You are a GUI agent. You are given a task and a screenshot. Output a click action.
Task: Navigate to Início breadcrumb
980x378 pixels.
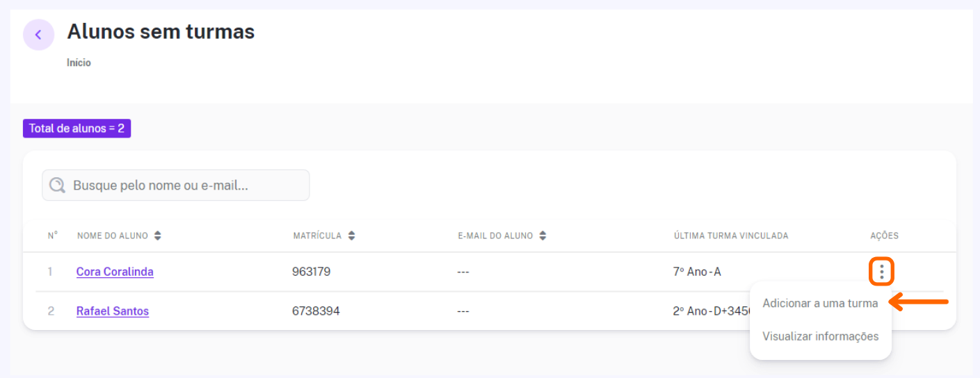coord(79,63)
